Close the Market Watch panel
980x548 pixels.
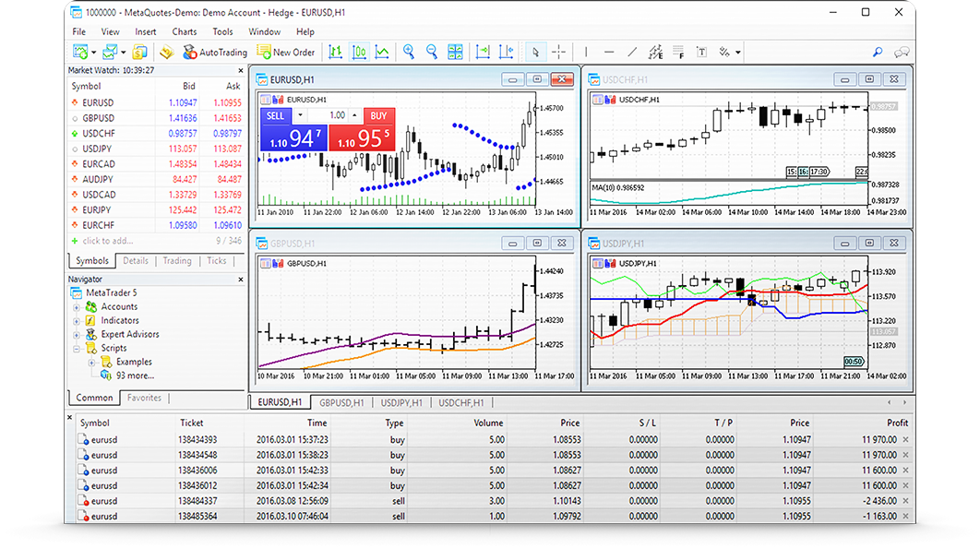(x=241, y=71)
